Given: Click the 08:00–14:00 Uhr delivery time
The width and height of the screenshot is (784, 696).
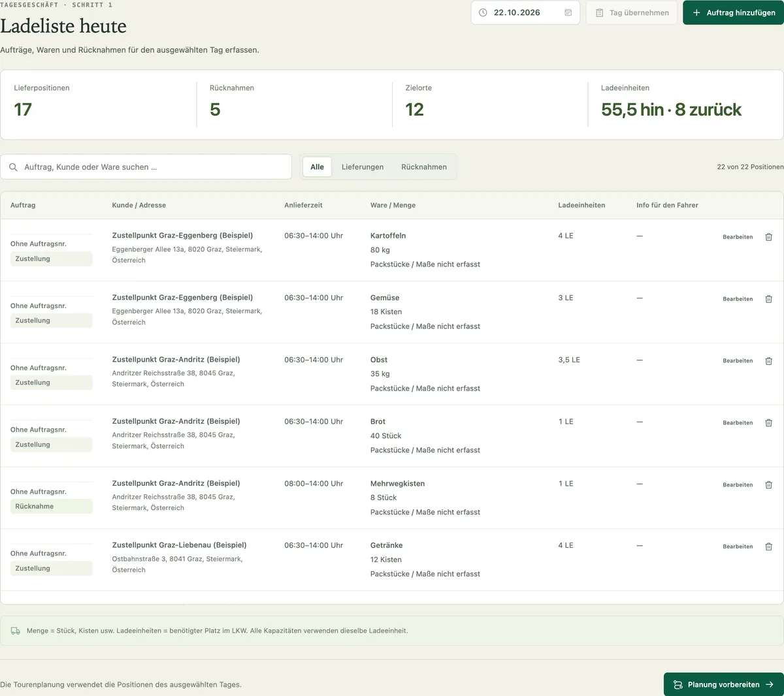Looking at the screenshot, I should pyautogui.click(x=314, y=484).
